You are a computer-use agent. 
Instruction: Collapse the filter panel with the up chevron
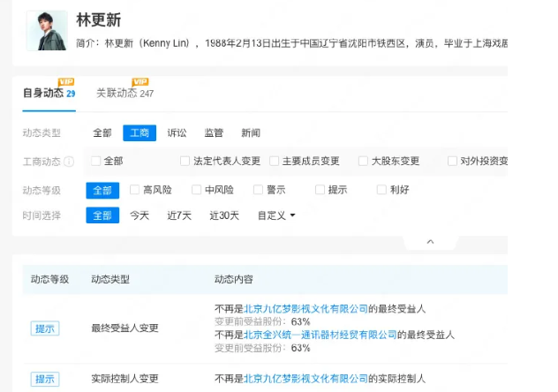point(430,242)
